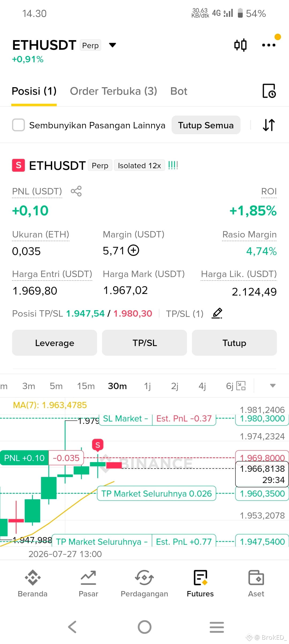Open order history icon
The width and height of the screenshot is (289, 644).
[269, 91]
